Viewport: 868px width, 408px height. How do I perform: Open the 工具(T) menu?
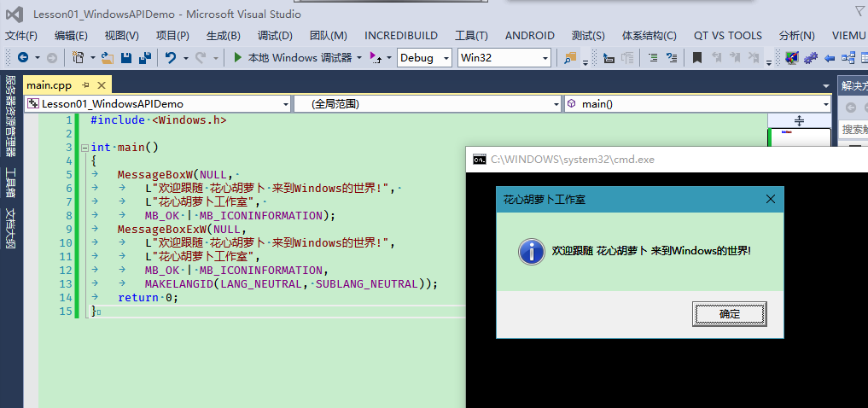point(471,36)
